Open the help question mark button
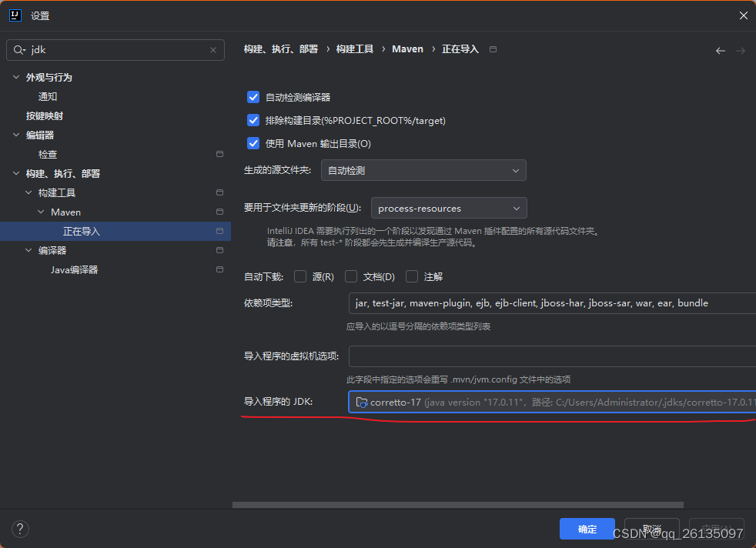 click(x=20, y=530)
